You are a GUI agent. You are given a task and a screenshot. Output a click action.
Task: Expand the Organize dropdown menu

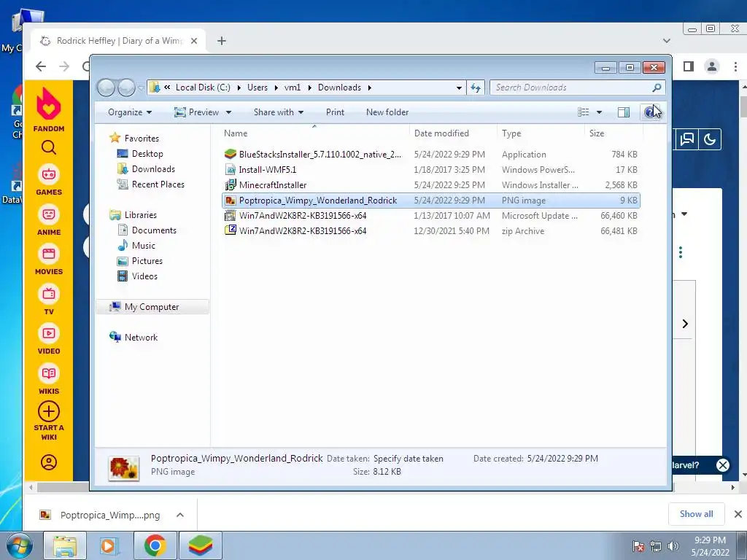point(130,112)
